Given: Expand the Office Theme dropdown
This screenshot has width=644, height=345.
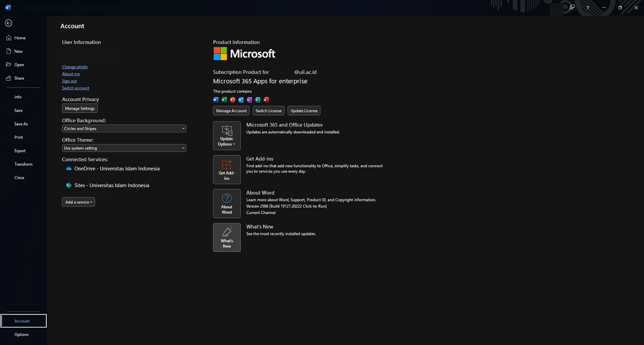Looking at the screenshot, I should click(x=124, y=148).
